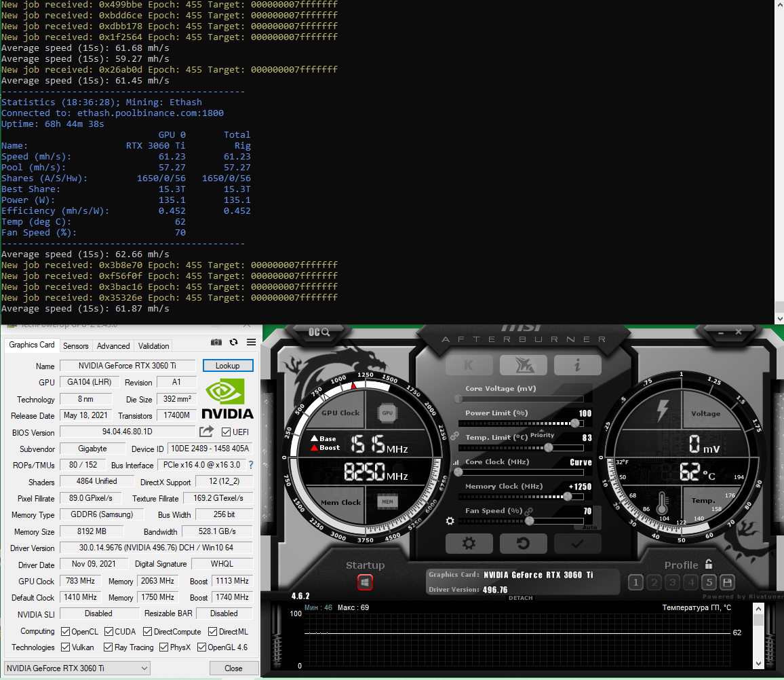Reset Afterburner settings to default
784x680 pixels.
point(524,544)
